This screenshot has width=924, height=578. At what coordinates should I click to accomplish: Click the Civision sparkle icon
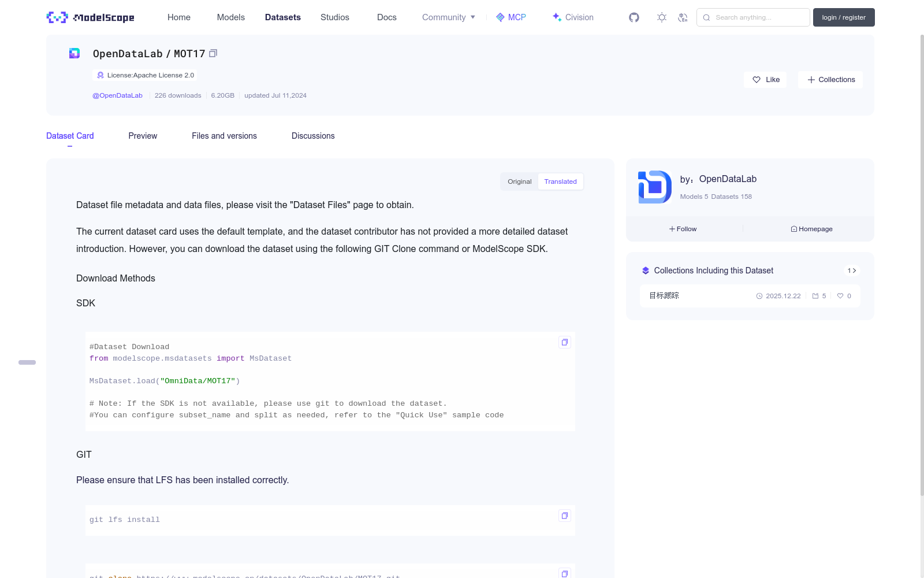coord(557,17)
